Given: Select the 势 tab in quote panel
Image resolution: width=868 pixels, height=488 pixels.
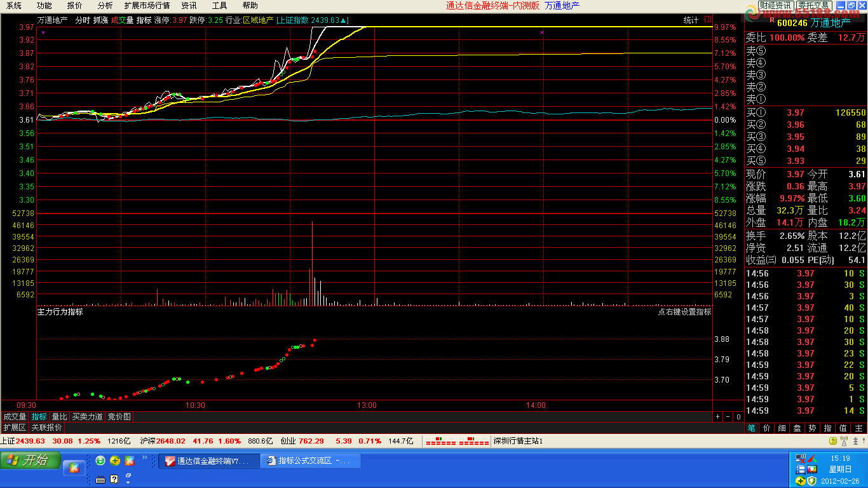Looking at the screenshot, I should coord(813,428).
